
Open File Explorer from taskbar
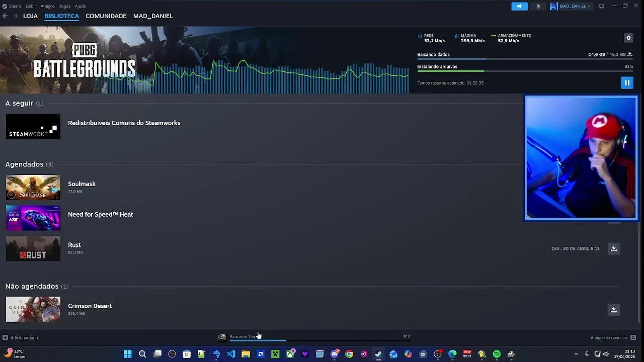[x=246, y=354]
